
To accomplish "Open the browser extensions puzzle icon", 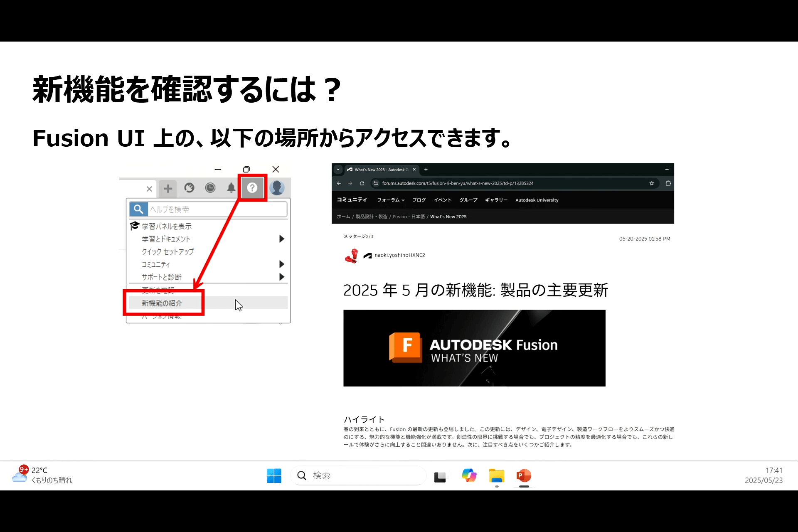I will click(668, 183).
